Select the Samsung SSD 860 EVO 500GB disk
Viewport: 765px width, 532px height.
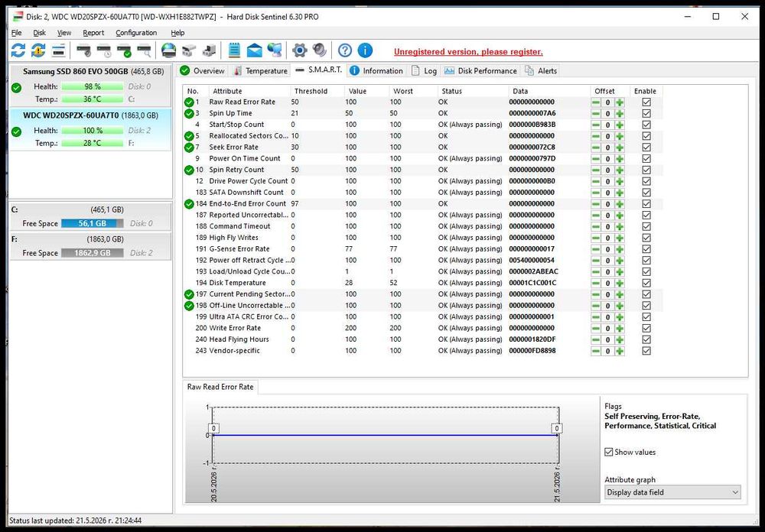point(91,86)
